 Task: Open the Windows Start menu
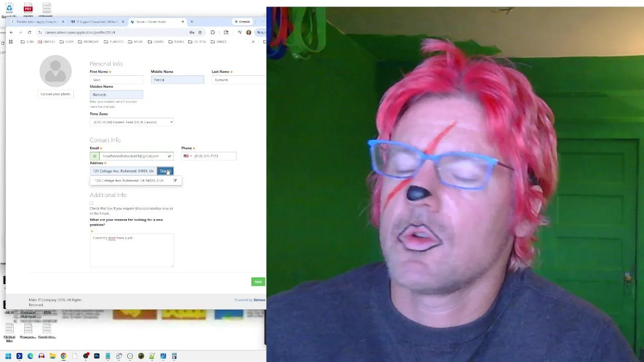pos(8,356)
